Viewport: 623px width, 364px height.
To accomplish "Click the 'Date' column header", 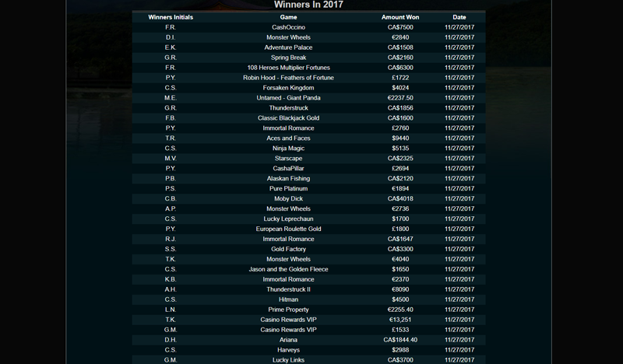I will point(459,17).
